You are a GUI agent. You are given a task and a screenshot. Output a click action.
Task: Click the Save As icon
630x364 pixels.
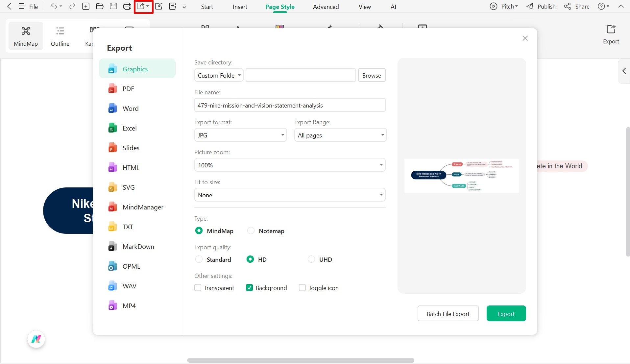[173, 6]
